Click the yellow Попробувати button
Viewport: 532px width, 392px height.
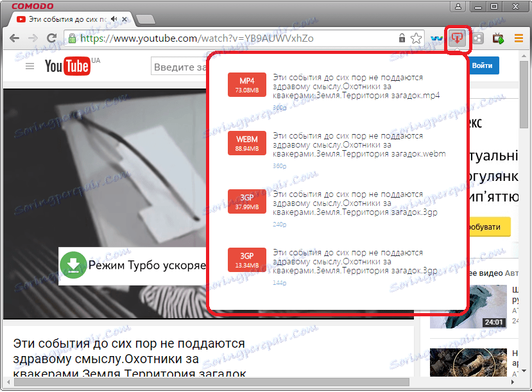(x=492, y=226)
